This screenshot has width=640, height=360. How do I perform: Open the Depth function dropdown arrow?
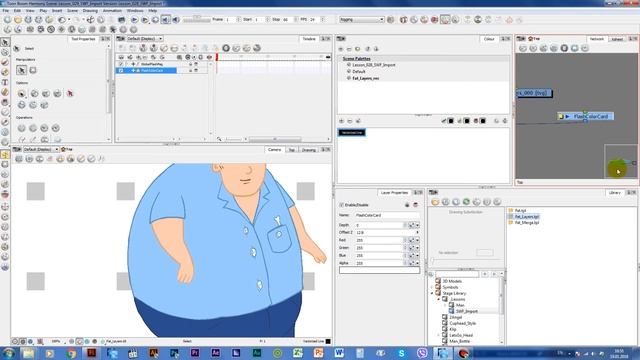pos(417,225)
